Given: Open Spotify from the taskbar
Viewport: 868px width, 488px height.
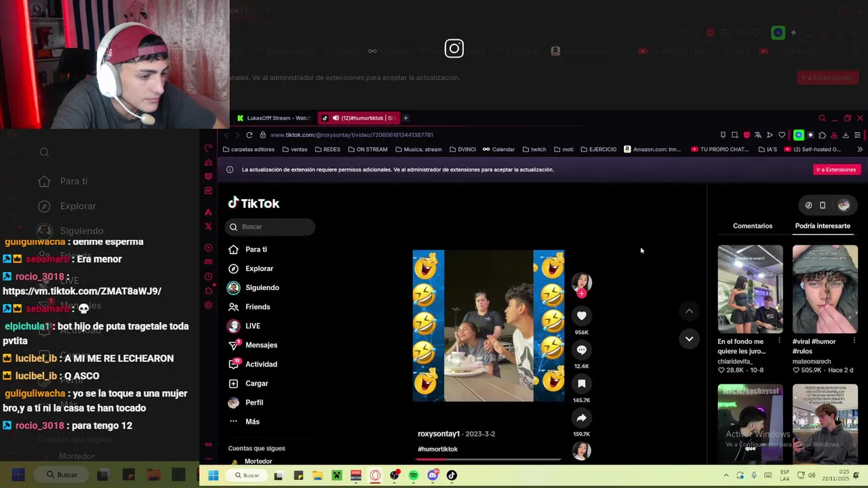Looking at the screenshot, I should pos(414,475).
